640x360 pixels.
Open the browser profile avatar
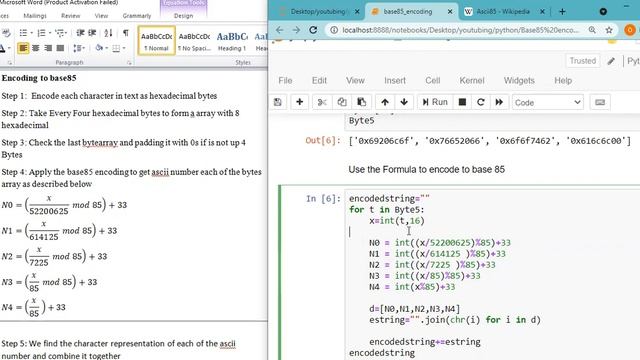tap(630, 30)
